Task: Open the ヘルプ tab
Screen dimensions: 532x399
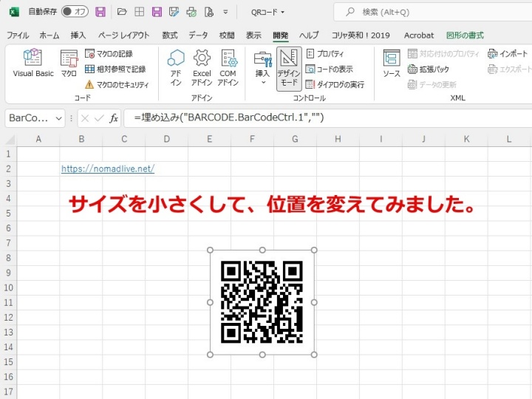Action: 309,35
